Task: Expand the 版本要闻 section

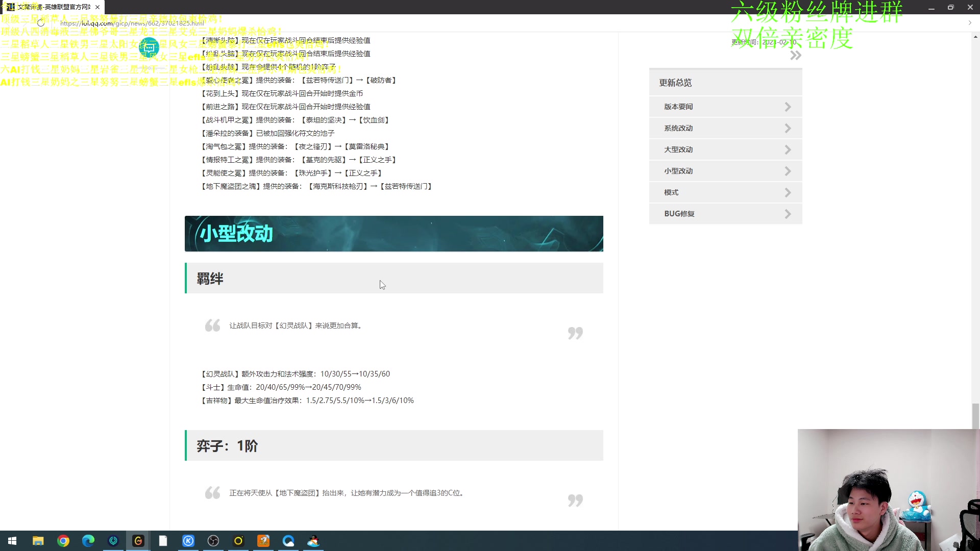Action: coord(725,107)
